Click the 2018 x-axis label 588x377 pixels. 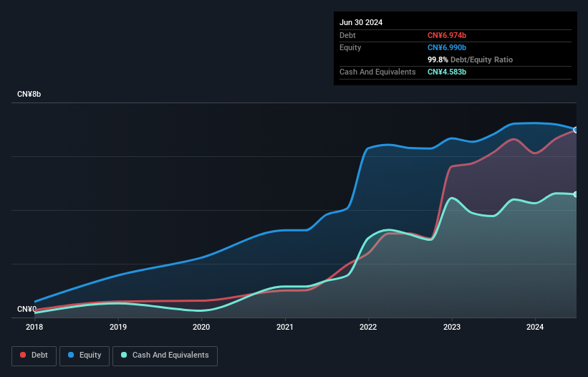34,327
